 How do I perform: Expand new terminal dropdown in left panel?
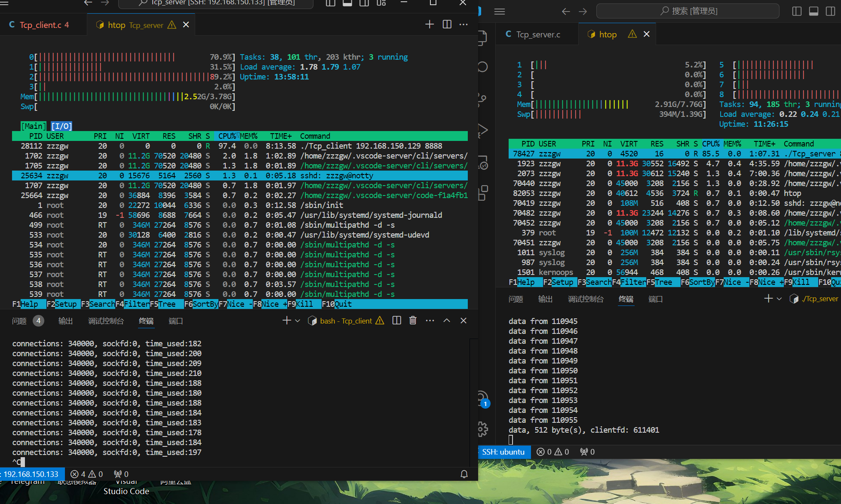pyautogui.click(x=298, y=321)
